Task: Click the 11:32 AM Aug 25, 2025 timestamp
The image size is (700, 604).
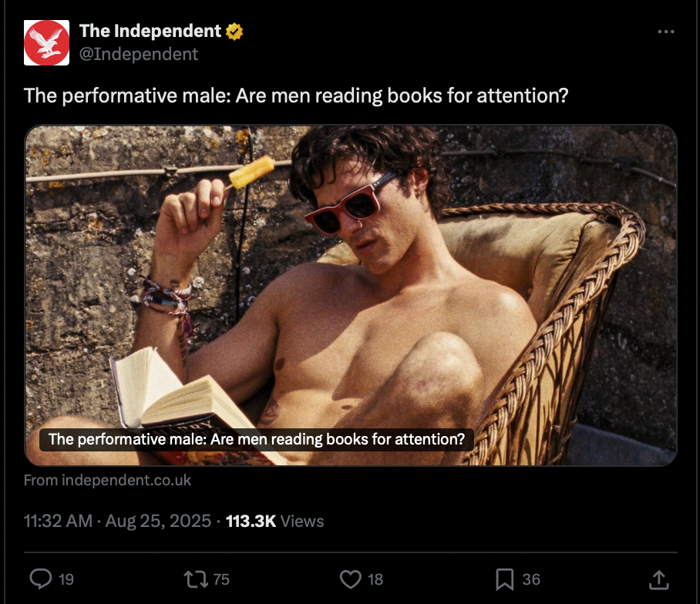Action: (x=117, y=521)
